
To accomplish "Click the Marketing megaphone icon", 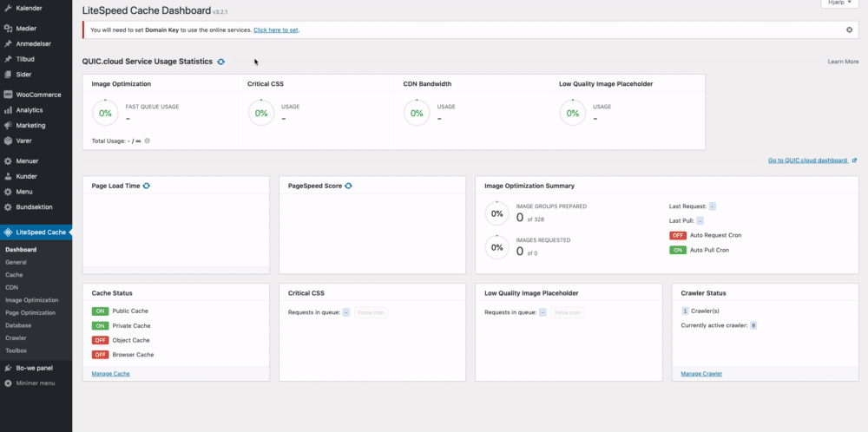I will [x=8, y=126].
